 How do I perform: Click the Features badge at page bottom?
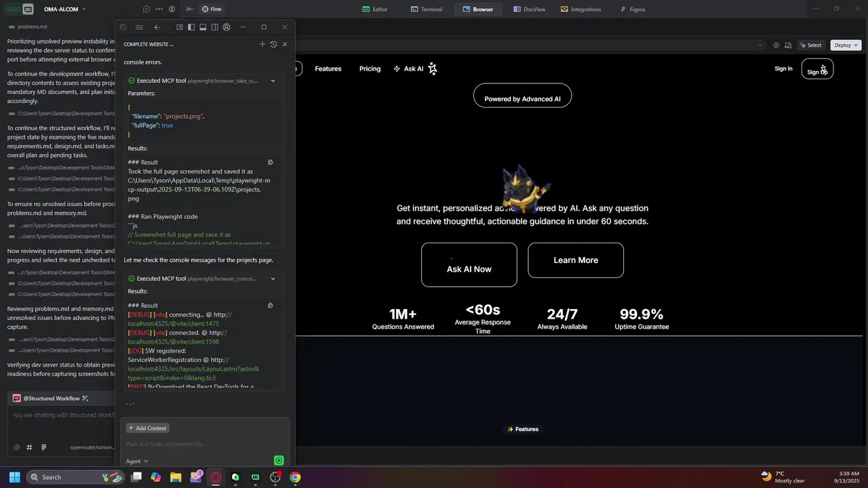[x=523, y=429]
